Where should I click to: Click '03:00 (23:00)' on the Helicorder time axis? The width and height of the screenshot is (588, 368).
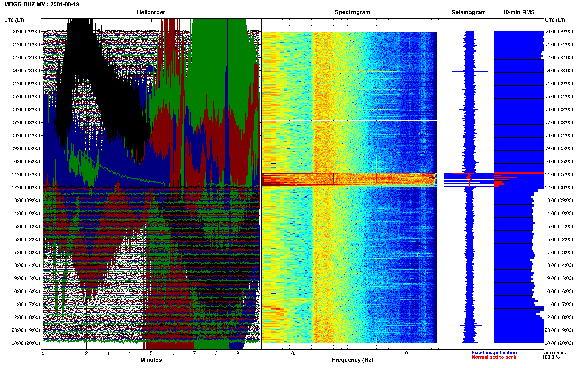[x=26, y=71]
